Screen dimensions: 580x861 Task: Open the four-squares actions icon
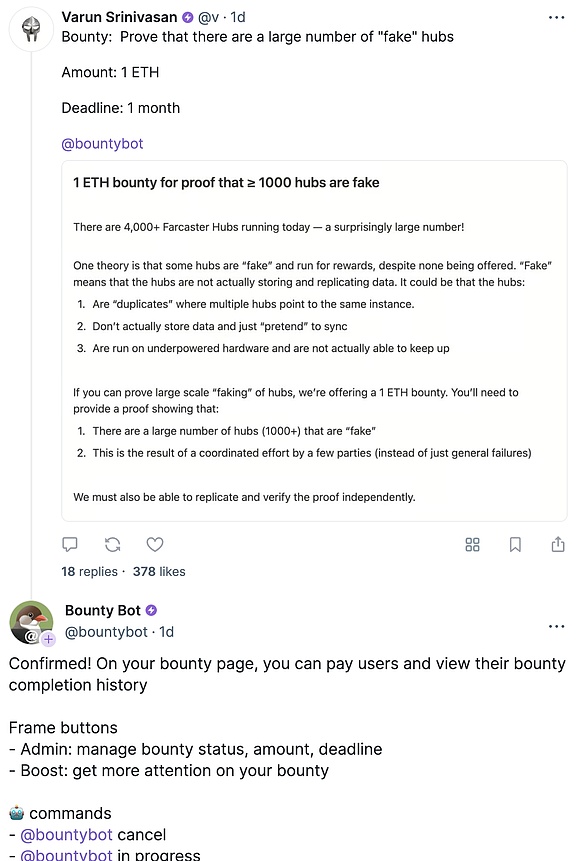(472, 544)
